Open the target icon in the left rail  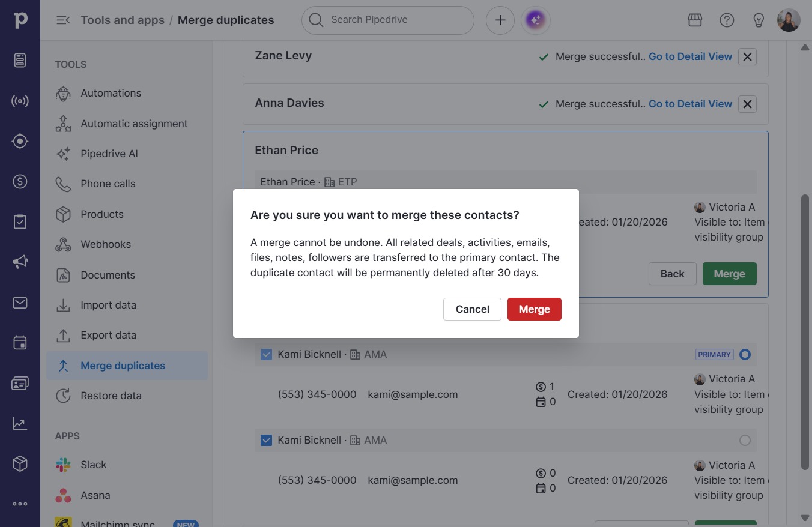click(x=20, y=141)
